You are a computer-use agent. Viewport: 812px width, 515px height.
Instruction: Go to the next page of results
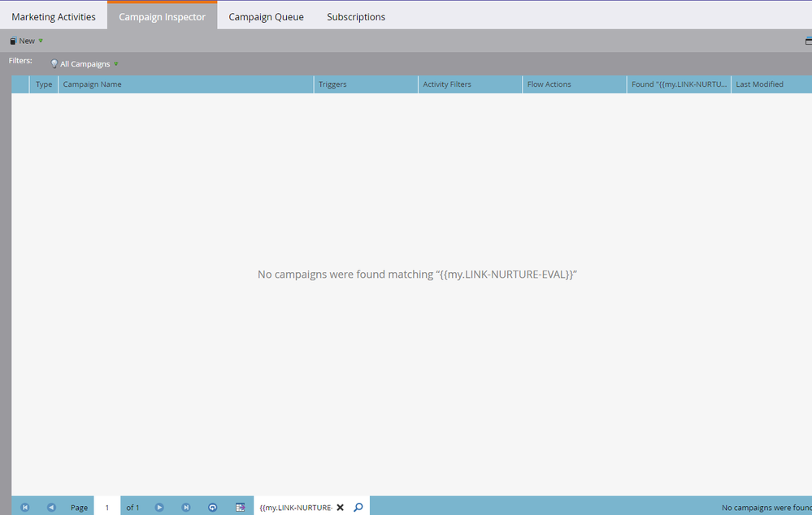pyautogui.click(x=159, y=507)
